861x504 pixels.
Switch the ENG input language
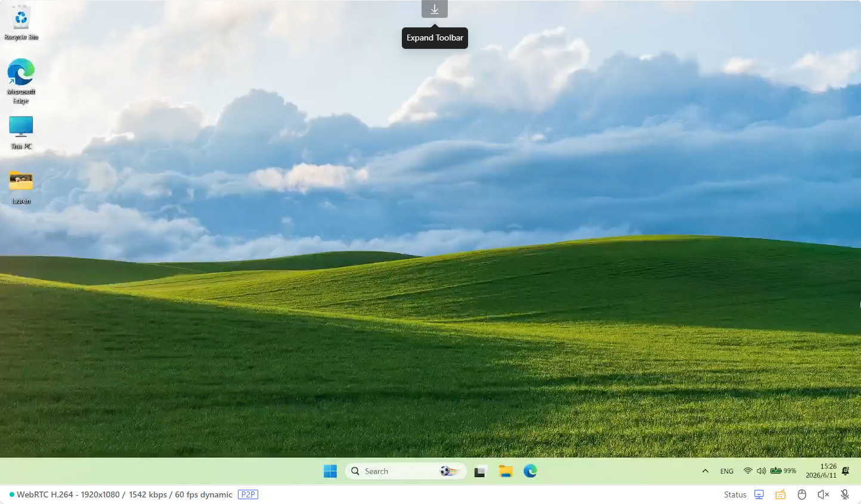click(x=727, y=471)
